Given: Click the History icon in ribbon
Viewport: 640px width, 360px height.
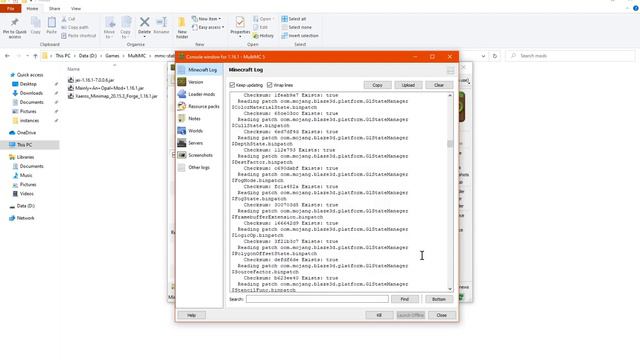Looking at the screenshot, I should pos(263,36).
